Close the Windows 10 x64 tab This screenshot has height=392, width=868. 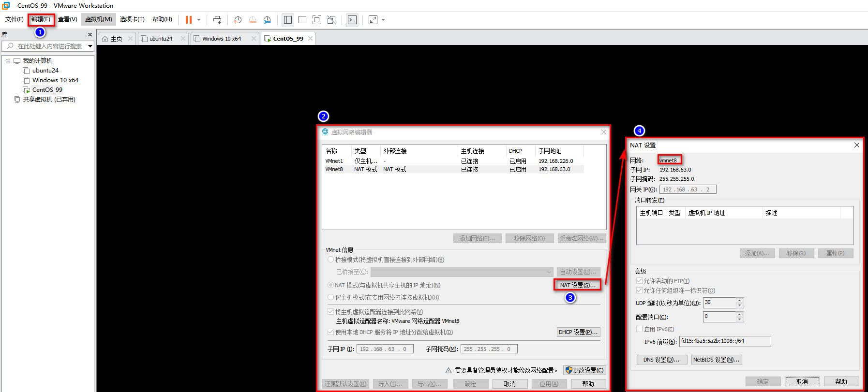click(x=254, y=39)
